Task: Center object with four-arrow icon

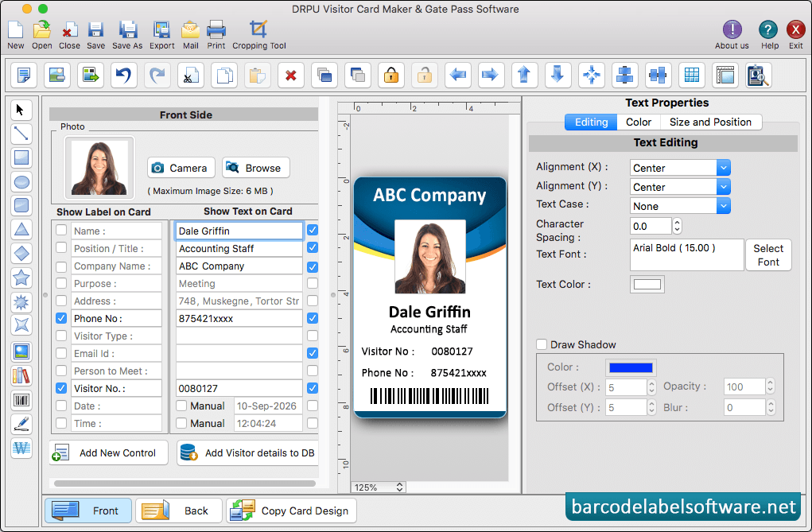Action: pos(592,76)
